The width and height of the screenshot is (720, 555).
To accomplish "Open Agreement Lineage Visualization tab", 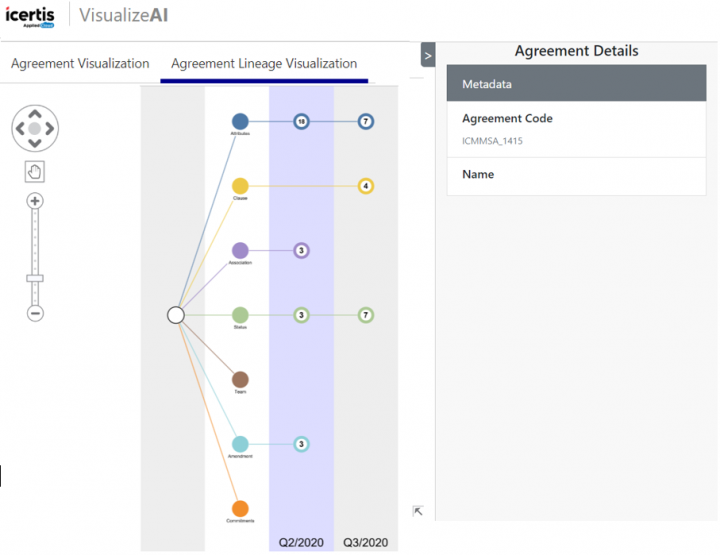I will click(x=264, y=63).
